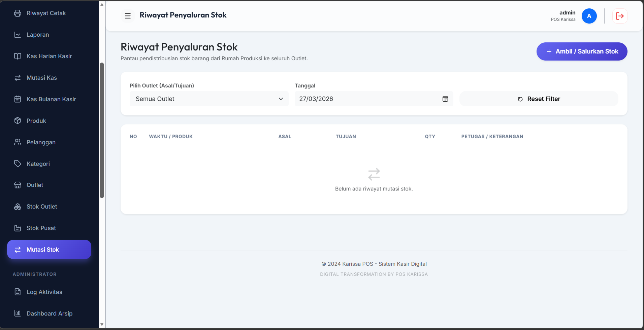Click the Mutasi Kas arrows icon
The height and width of the screenshot is (330, 644).
tap(18, 78)
